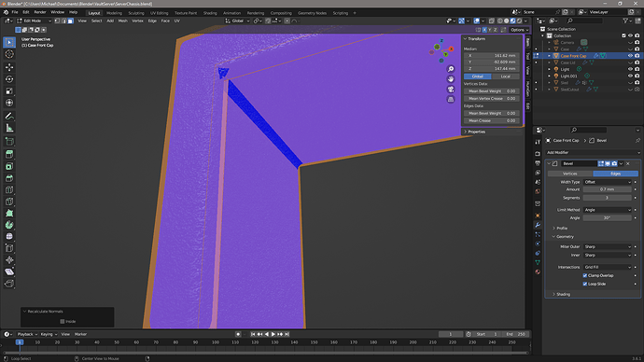Remove Bevel modifier with X button
Image resolution: width=644 pixels, height=362 pixels.
click(628, 163)
